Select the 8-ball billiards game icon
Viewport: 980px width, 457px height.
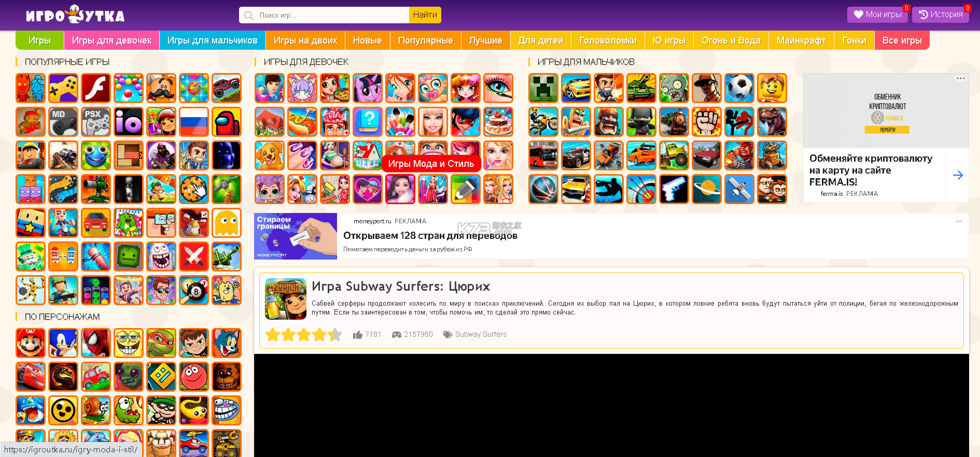click(194, 290)
